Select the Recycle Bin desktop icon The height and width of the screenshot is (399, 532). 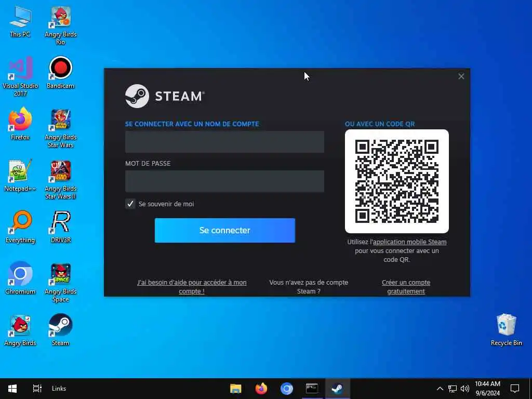coord(506,330)
